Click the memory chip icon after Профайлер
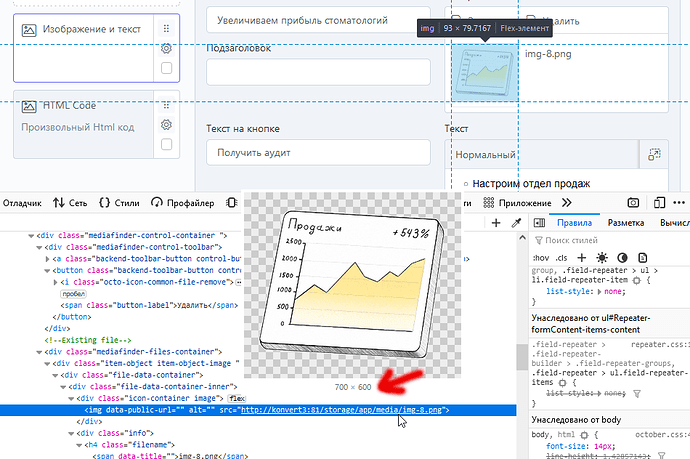The height and width of the screenshot is (459, 690). [231, 203]
